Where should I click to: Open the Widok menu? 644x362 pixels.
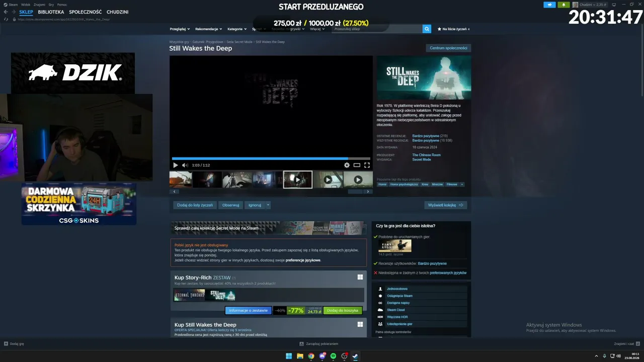[x=26, y=5]
